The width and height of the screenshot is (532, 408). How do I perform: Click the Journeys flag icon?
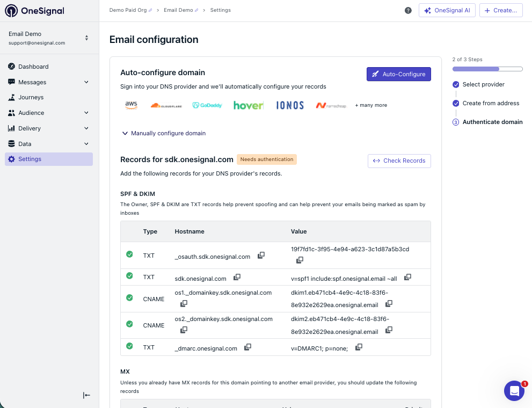coord(11,97)
